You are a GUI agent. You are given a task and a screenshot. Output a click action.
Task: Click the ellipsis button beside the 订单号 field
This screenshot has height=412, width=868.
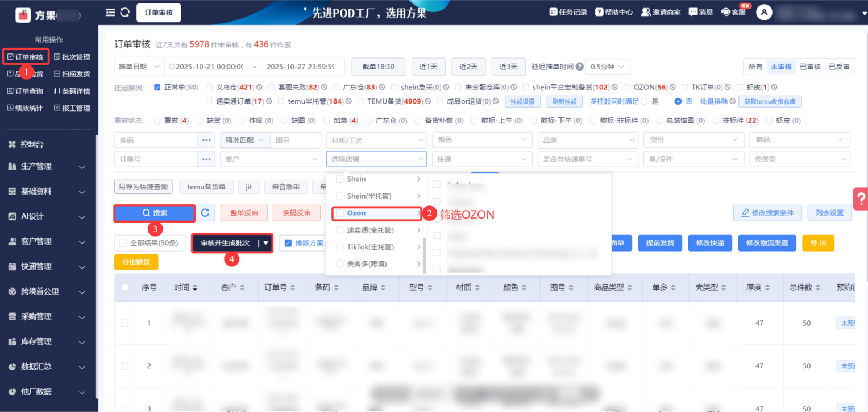206,159
